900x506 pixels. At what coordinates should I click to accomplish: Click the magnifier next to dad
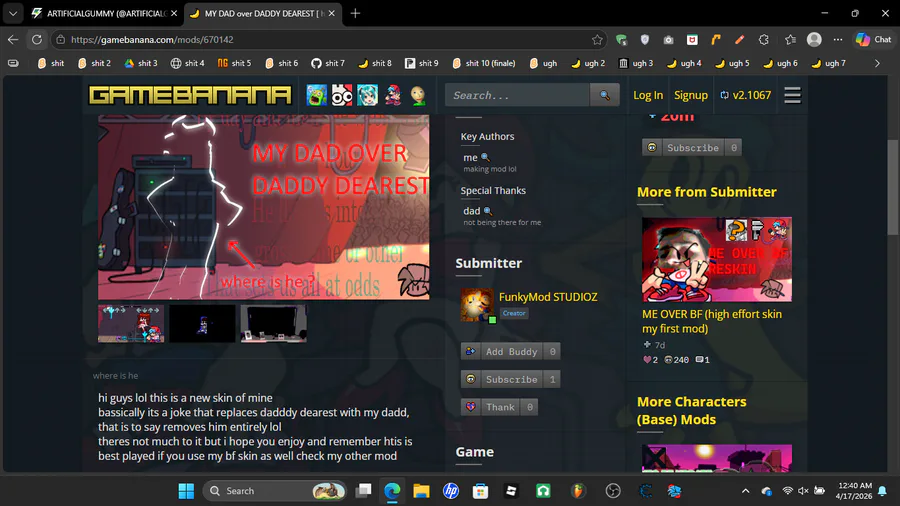click(488, 211)
